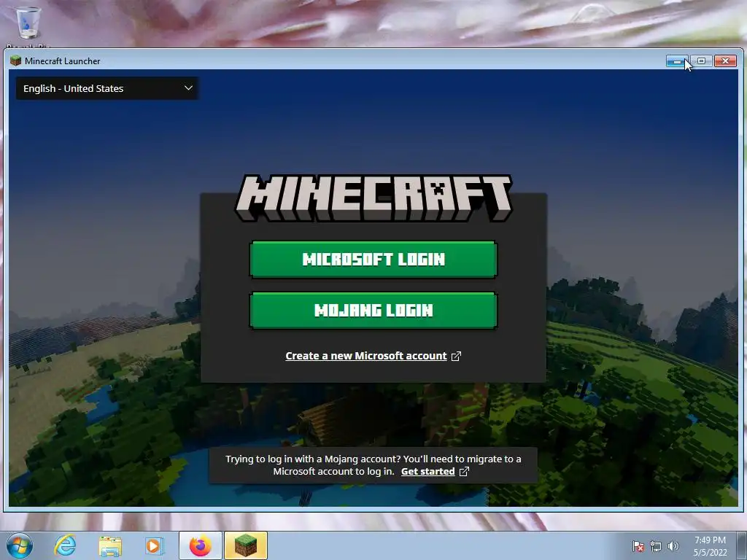This screenshot has height=560, width=747.
Task: Open the Recycle Bin on the desktop
Action: (28, 25)
